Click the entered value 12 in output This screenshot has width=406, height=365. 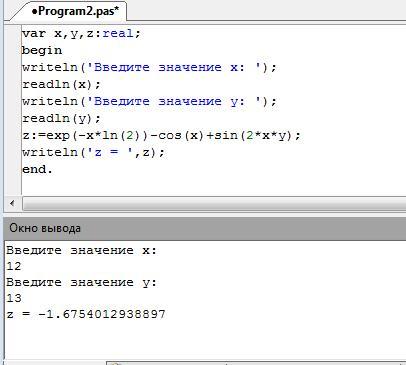click(x=14, y=266)
